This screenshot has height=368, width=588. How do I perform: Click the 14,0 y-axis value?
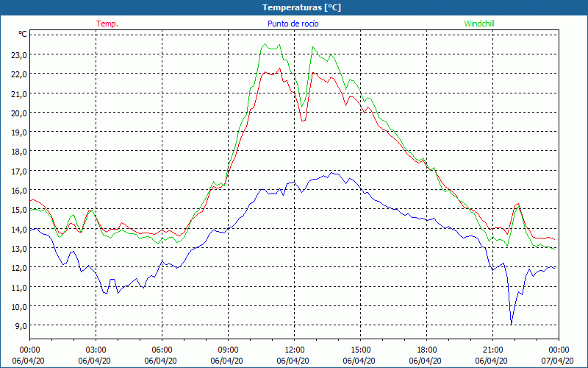click(x=19, y=229)
